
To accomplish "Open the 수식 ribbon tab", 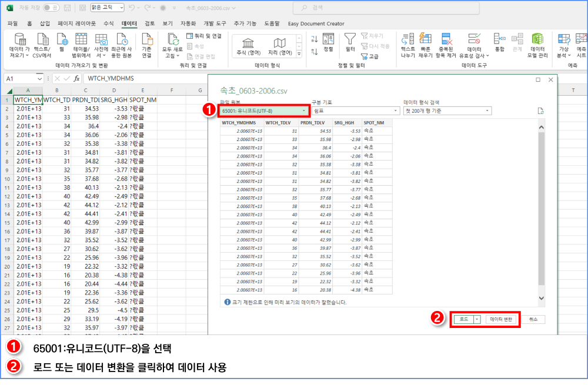I will point(108,24).
